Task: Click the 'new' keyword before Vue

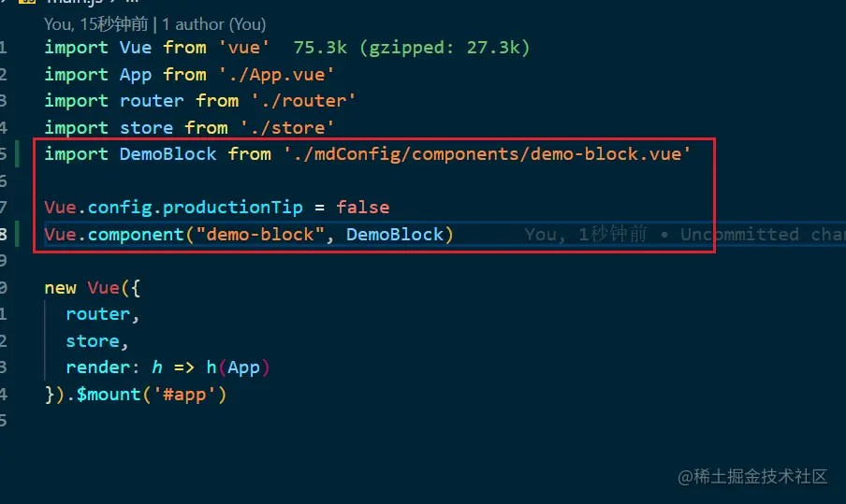Action: pos(61,288)
